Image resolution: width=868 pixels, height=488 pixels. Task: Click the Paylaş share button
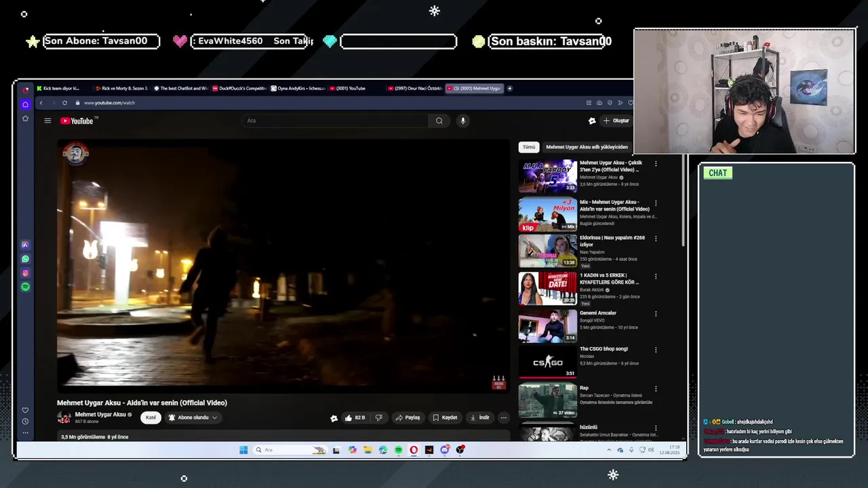pos(408,418)
